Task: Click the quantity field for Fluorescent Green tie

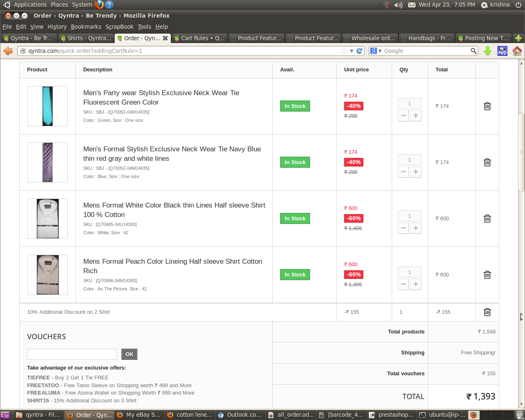Action: [410, 104]
